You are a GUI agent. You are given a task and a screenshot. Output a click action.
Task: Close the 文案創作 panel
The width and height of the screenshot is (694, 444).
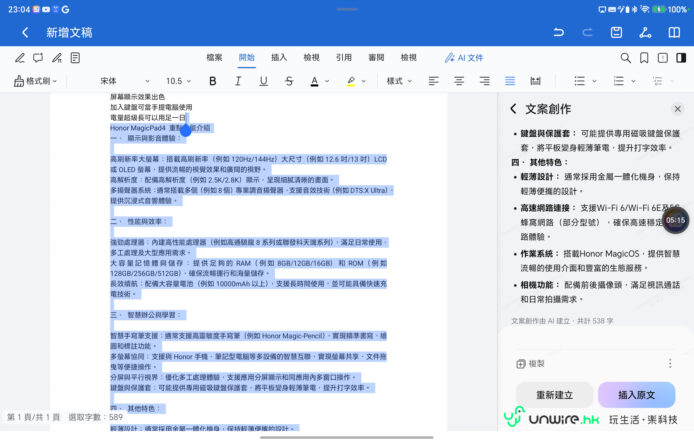tap(677, 109)
